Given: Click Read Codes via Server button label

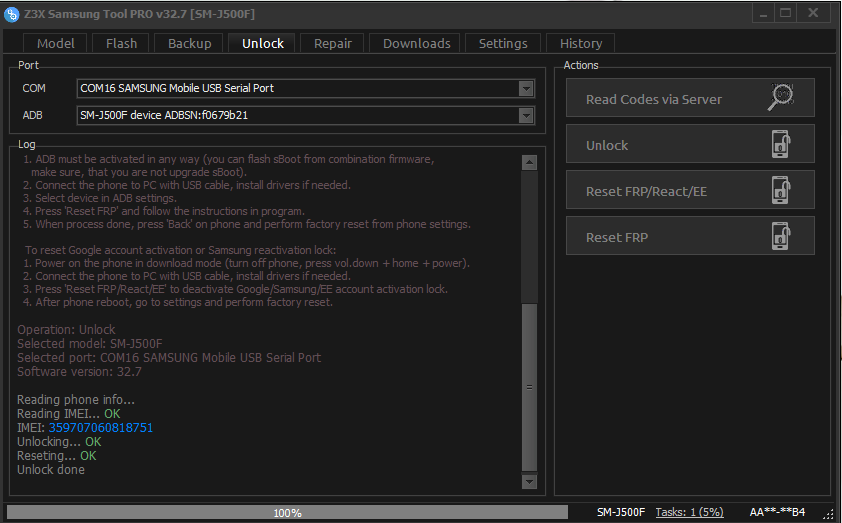Looking at the screenshot, I should tap(654, 99).
